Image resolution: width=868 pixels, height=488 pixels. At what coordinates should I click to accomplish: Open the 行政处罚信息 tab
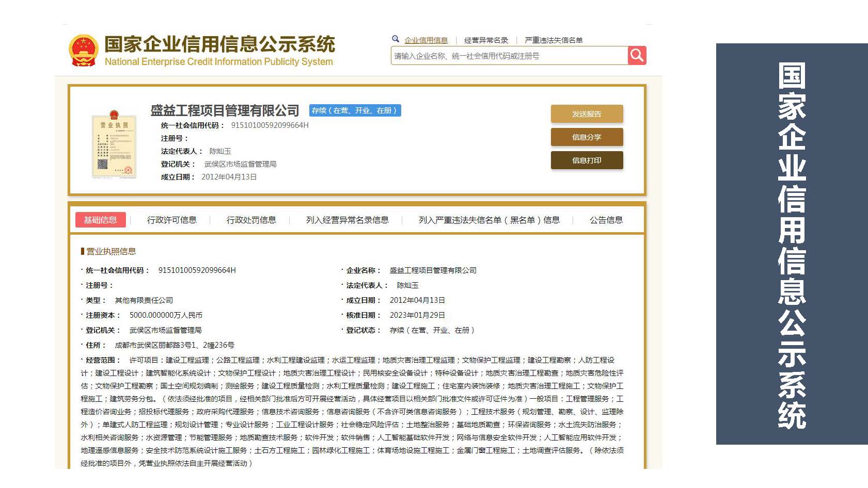(251, 220)
